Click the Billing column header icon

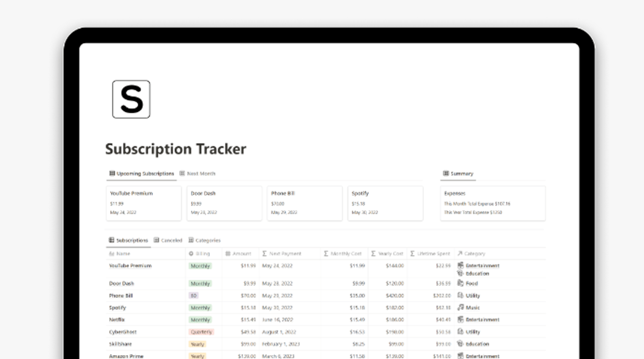tap(191, 253)
